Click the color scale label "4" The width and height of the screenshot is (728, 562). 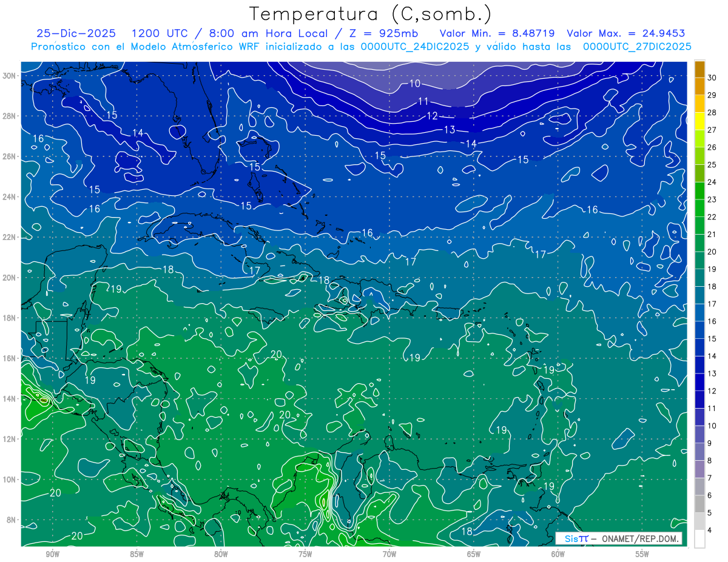[710, 530]
